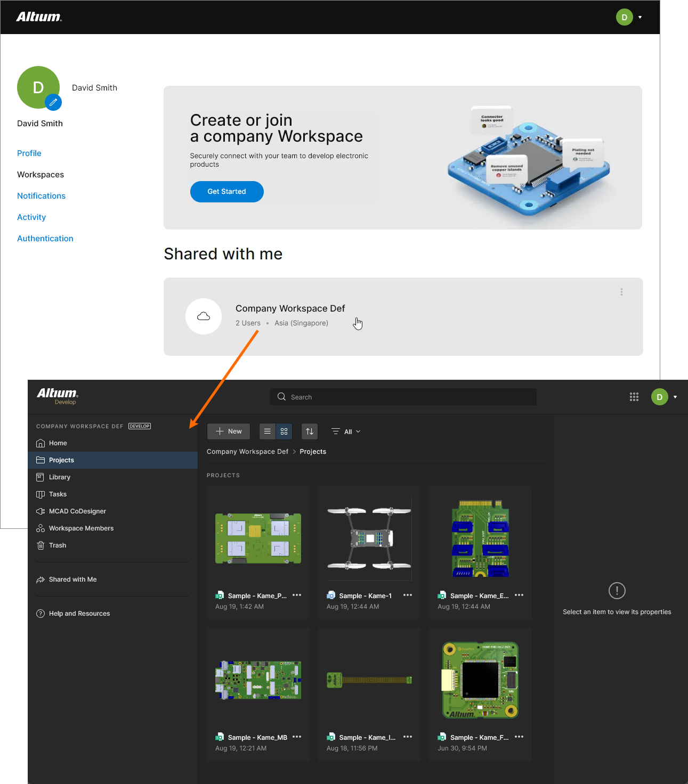Click the New project button

click(229, 431)
